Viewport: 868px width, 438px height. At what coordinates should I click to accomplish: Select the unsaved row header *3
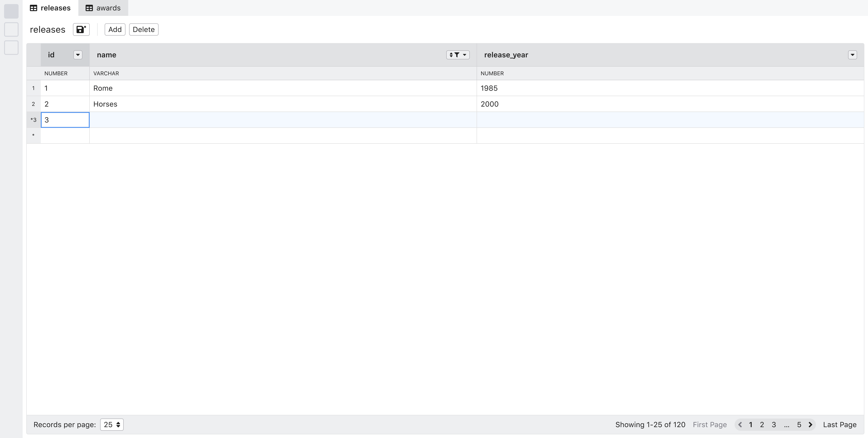point(33,120)
